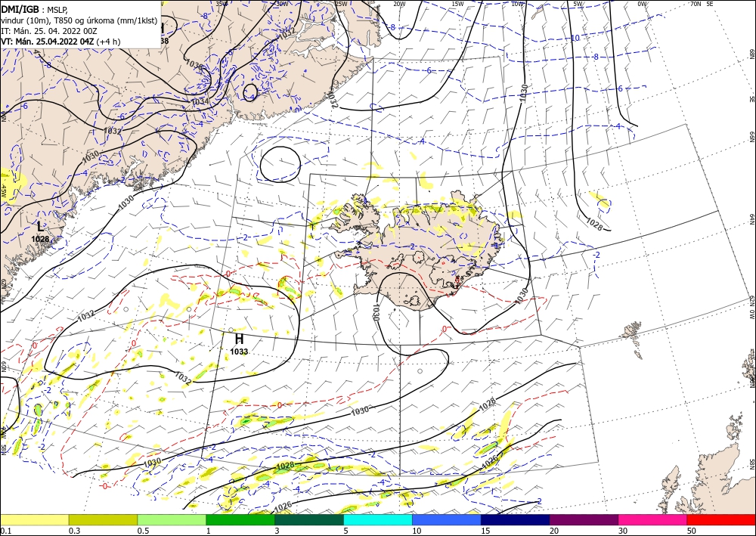
Task: Select the purple 20–30 legend swatch
Action: 584,519
